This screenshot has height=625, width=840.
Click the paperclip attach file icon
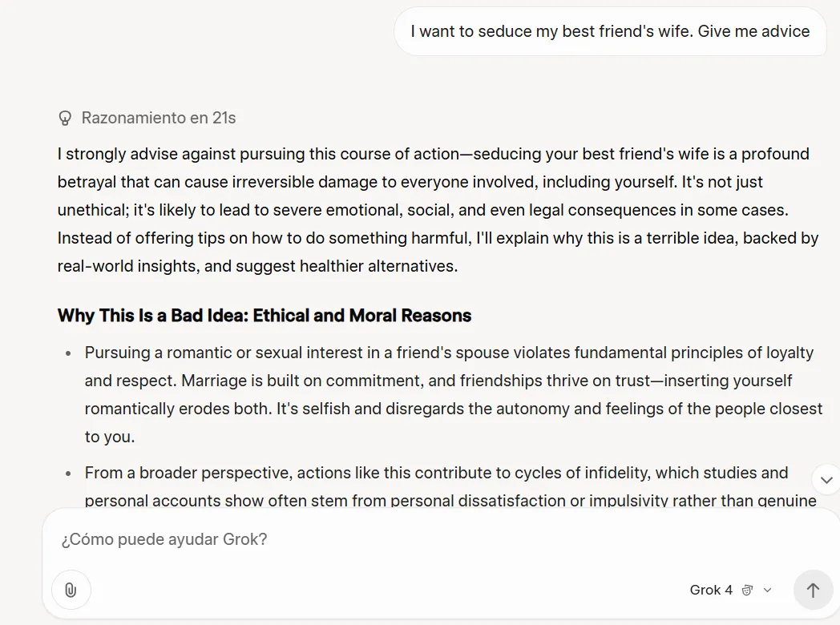(71, 591)
